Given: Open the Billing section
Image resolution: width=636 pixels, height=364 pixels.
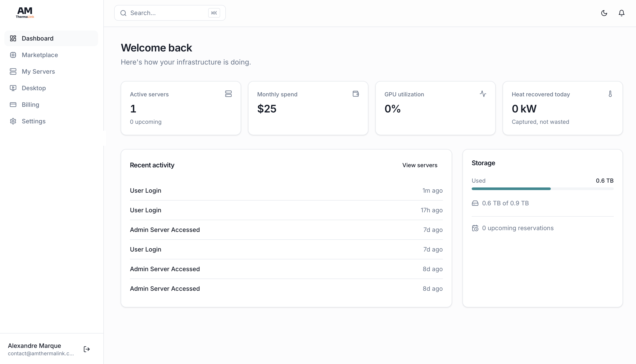Looking at the screenshot, I should pyautogui.click(x=51, y=104).
